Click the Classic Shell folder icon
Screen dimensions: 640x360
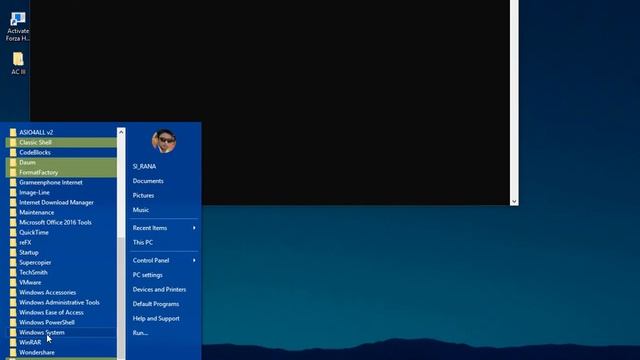coord(13,142)
